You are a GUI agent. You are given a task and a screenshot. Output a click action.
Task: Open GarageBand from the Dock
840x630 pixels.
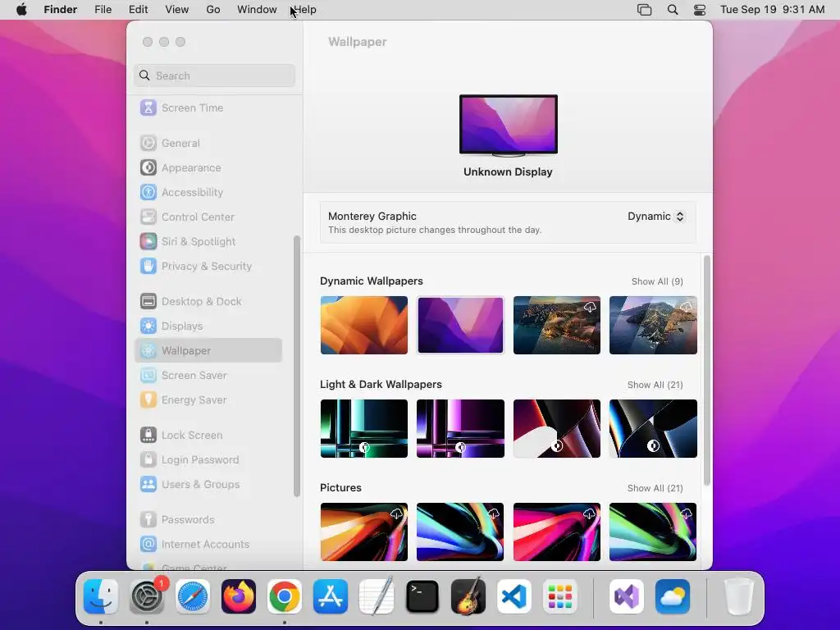pos(468,596)
